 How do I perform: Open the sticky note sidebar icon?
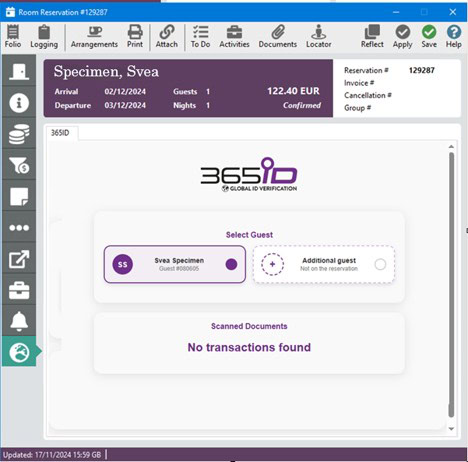tap(19, 196)
